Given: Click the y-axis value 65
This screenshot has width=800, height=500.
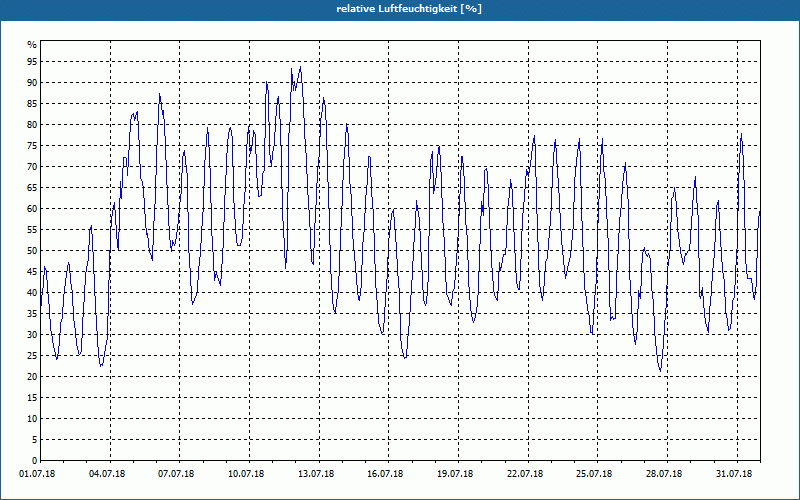Looking at the screenshot, I should (x=32, y=188).
